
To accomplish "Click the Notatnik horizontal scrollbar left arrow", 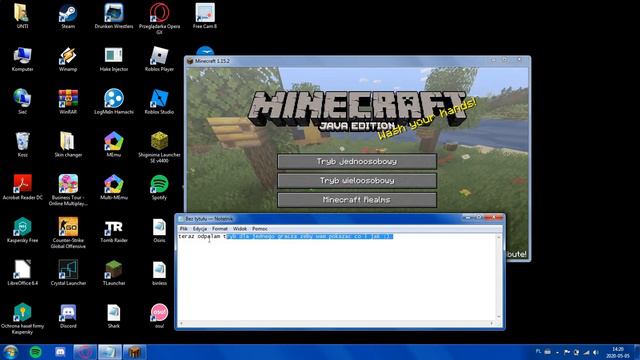I will click(181, 324).
